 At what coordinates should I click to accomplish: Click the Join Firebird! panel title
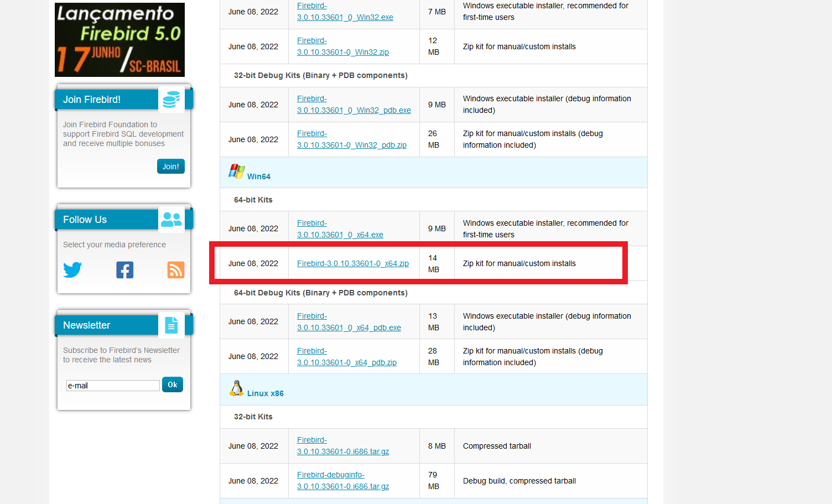(92, 100)
